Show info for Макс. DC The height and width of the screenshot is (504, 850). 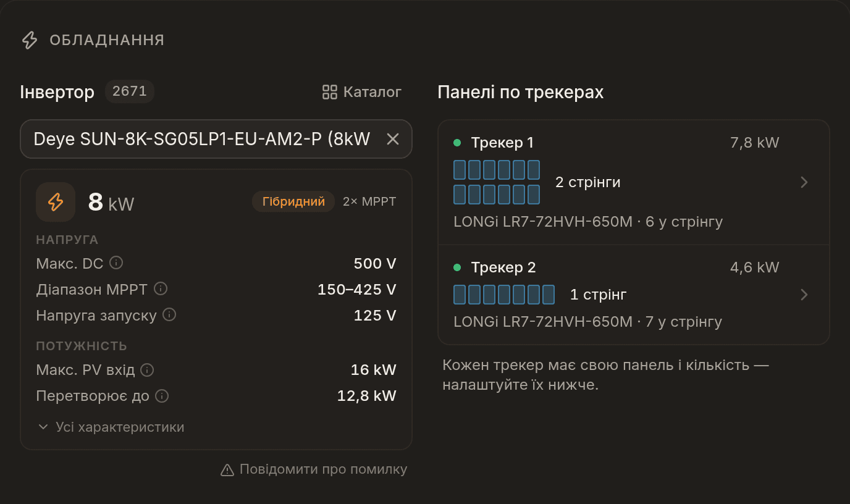coord(116,262)
